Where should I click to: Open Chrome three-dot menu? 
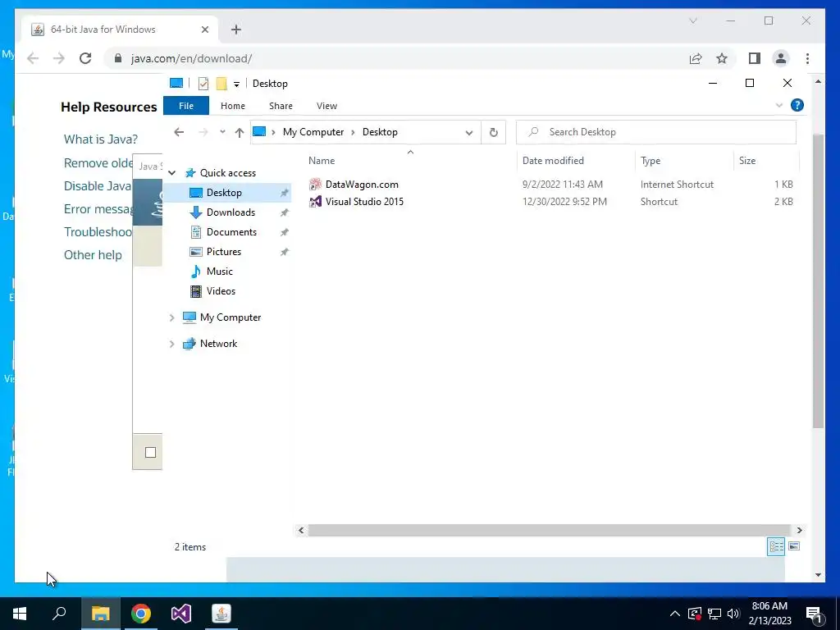(x=807, y=58)
